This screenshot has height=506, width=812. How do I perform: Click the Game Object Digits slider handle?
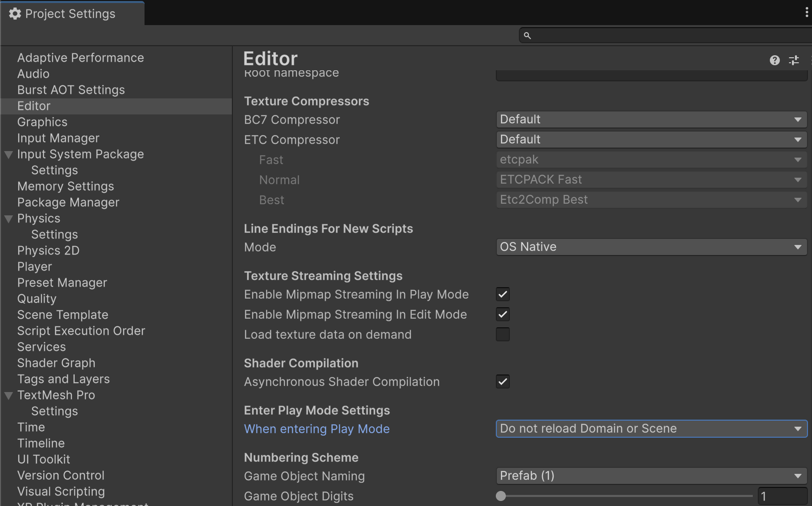coord(501,496)
